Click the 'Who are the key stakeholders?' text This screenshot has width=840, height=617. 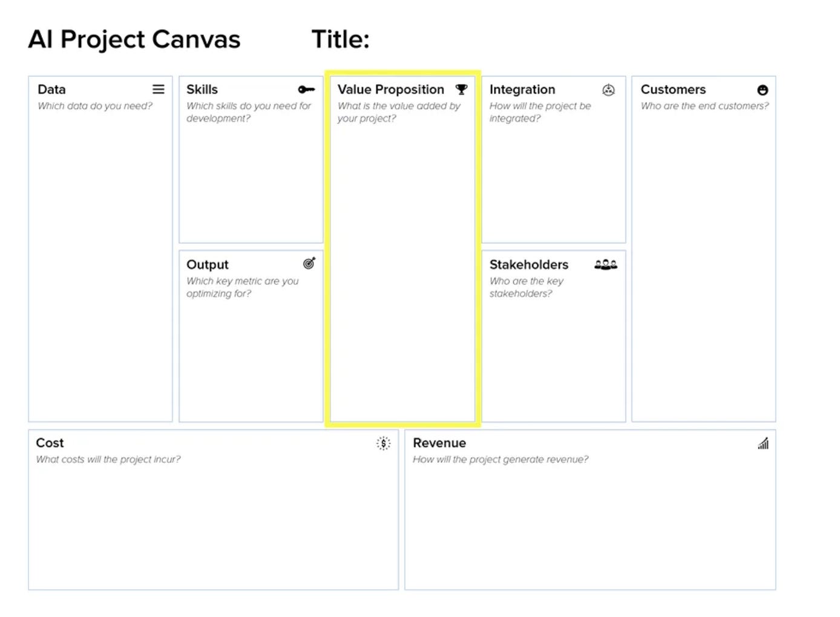[526, 287]
